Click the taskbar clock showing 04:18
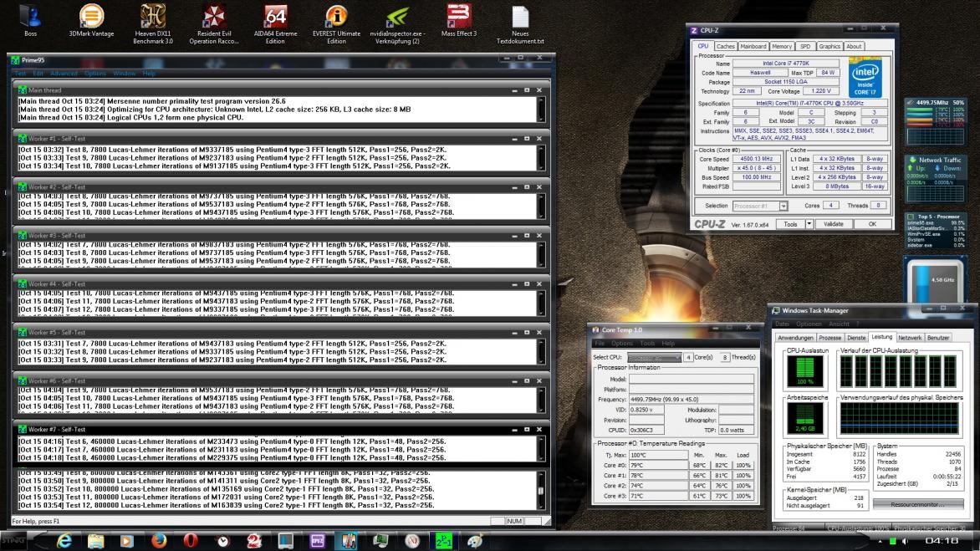The width and height of the screenshot is (980, 551). 942,541
